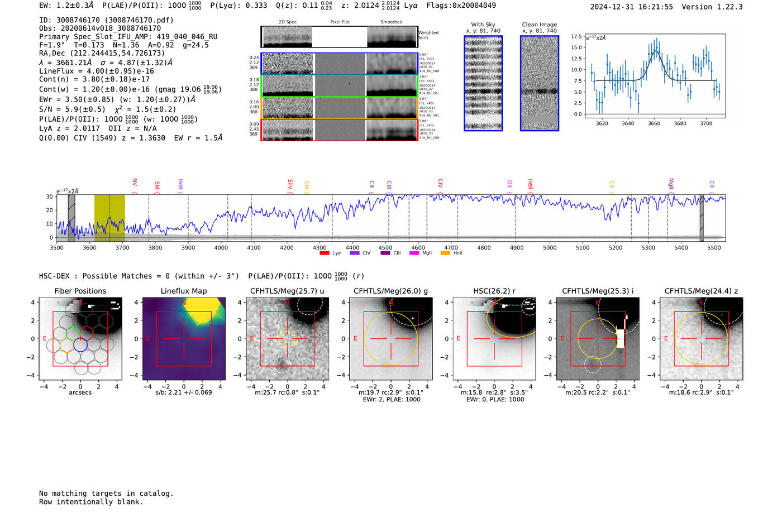Click the MgII line marker label
Viewport: 782px width, 532px height.
671,184
